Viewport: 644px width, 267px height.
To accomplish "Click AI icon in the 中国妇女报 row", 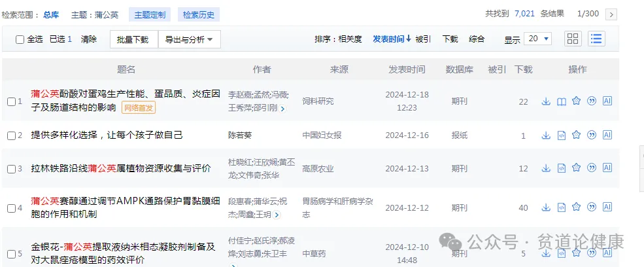I will coord(607,135).
